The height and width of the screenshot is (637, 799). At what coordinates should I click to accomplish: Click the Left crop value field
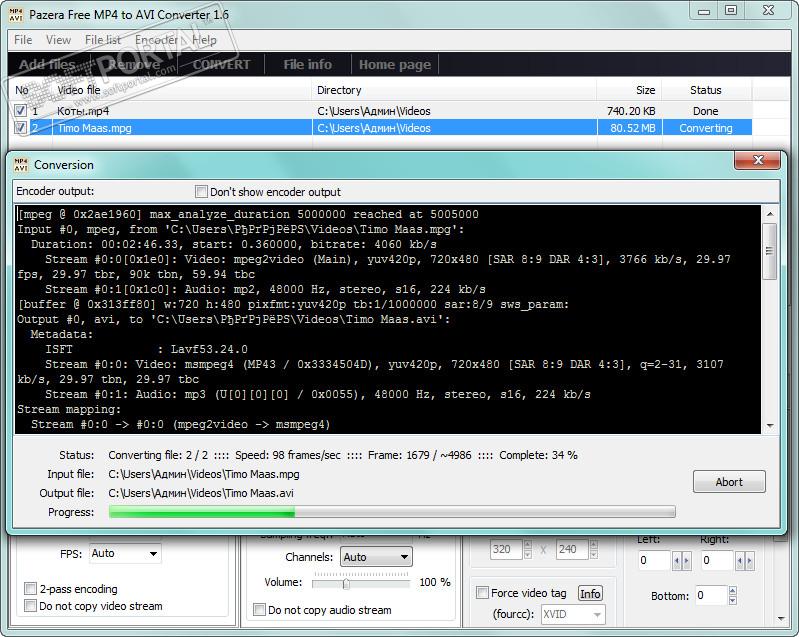pos(655,560)
